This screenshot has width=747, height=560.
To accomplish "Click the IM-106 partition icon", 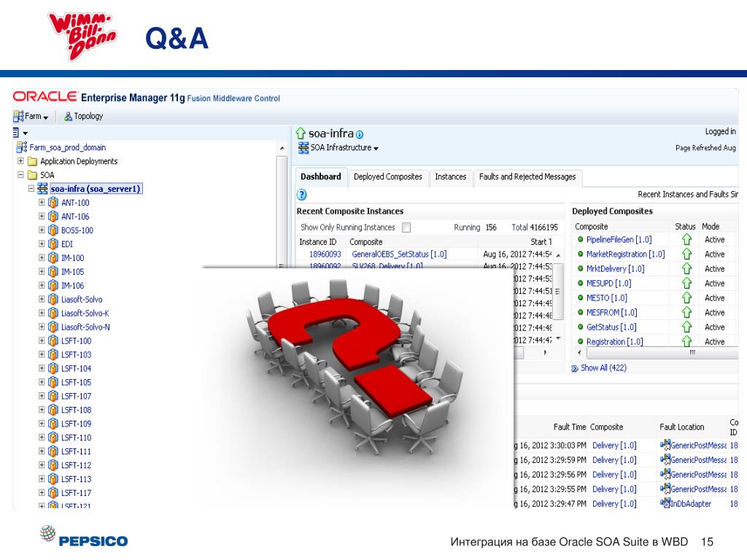I will (53, 285).
